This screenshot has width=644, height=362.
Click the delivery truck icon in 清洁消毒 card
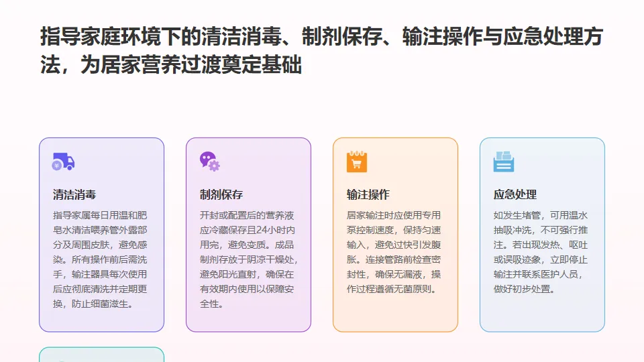(x=63, y=162)
